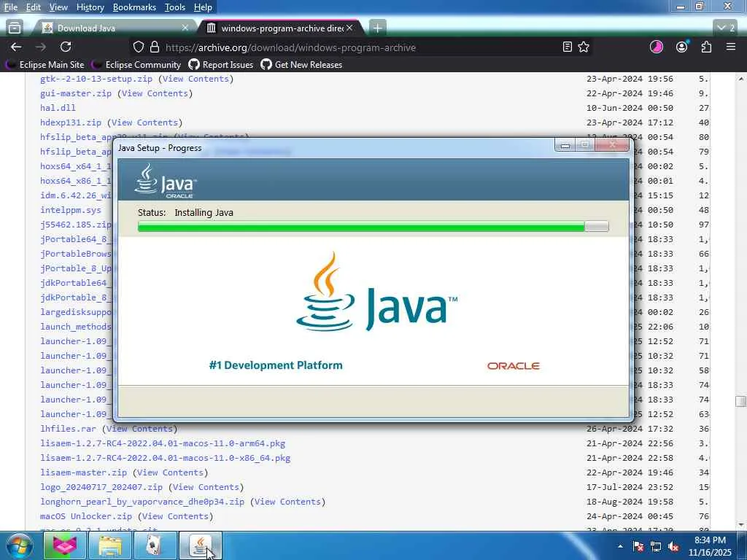The height and width of the screenshot is (560, 747).
Task: Open lhfiles.rar link
Action: 68,429
